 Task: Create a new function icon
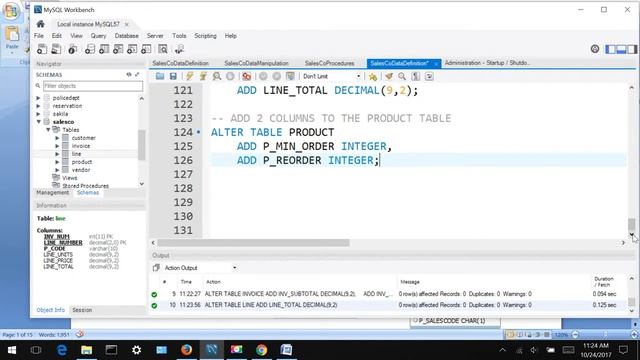[146, 49]
